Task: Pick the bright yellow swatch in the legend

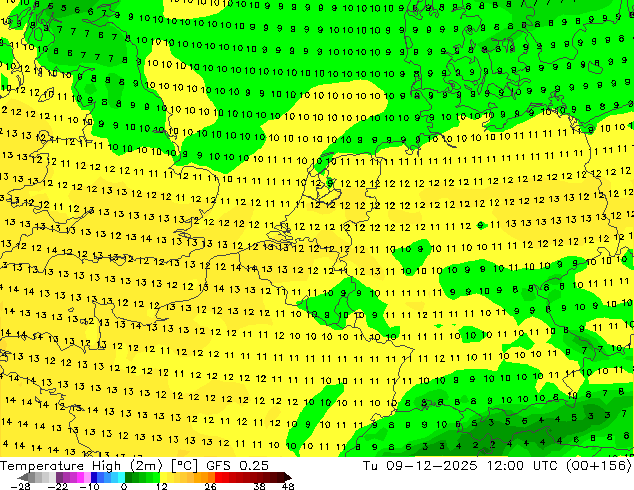Action: [x=163, y=477]
